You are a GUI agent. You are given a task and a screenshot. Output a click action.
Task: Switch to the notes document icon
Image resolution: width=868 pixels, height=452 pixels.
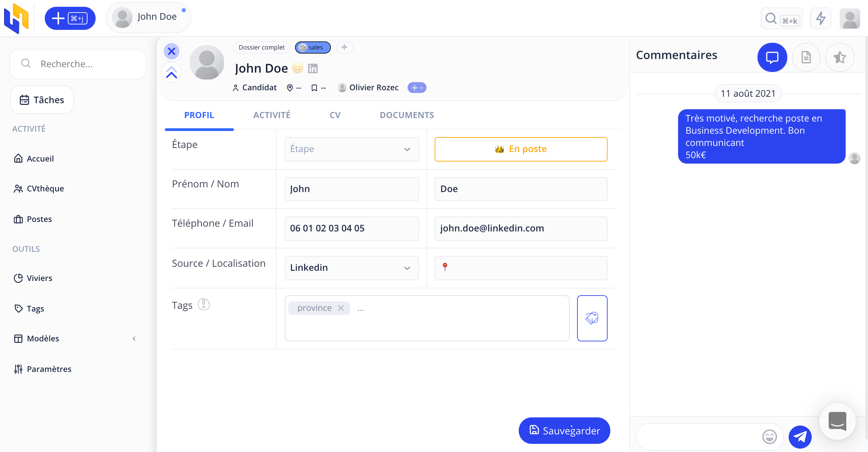point(806,57)
